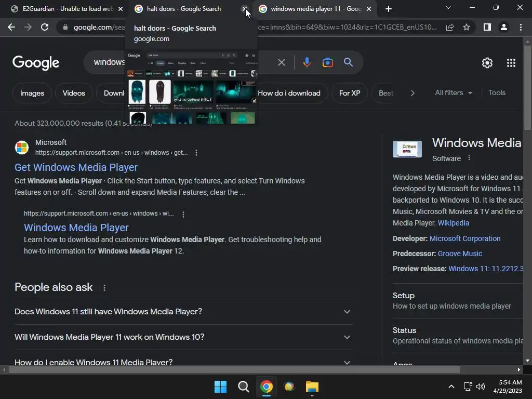Share this page via the share icon
532x399 pixels.
(450, 27)
